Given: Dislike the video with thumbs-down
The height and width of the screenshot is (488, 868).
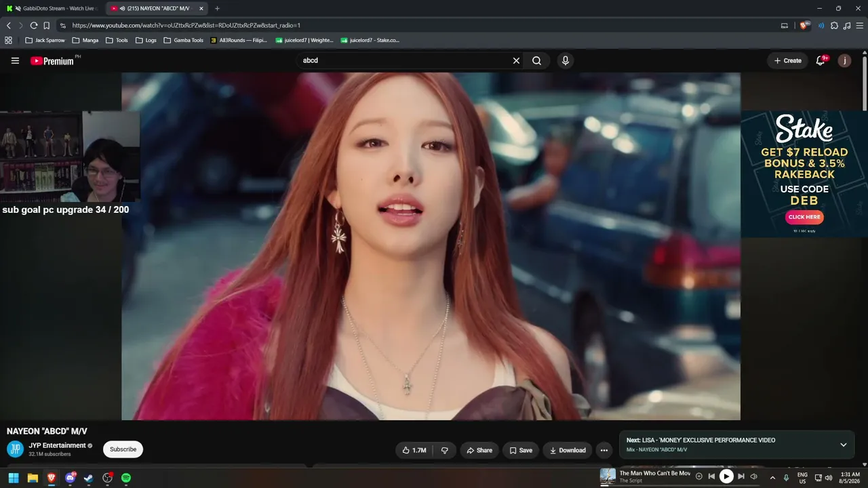Looking at the screenshot, I should 445,450.
